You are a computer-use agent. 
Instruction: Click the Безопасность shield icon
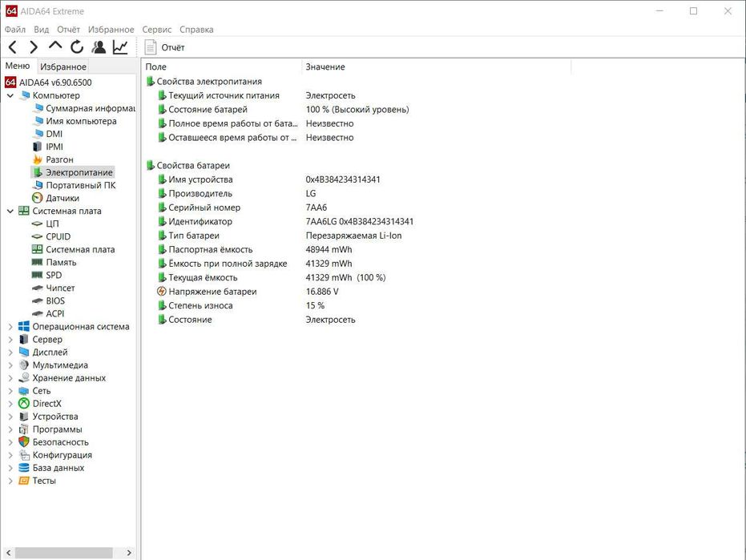tap(24, 442)
